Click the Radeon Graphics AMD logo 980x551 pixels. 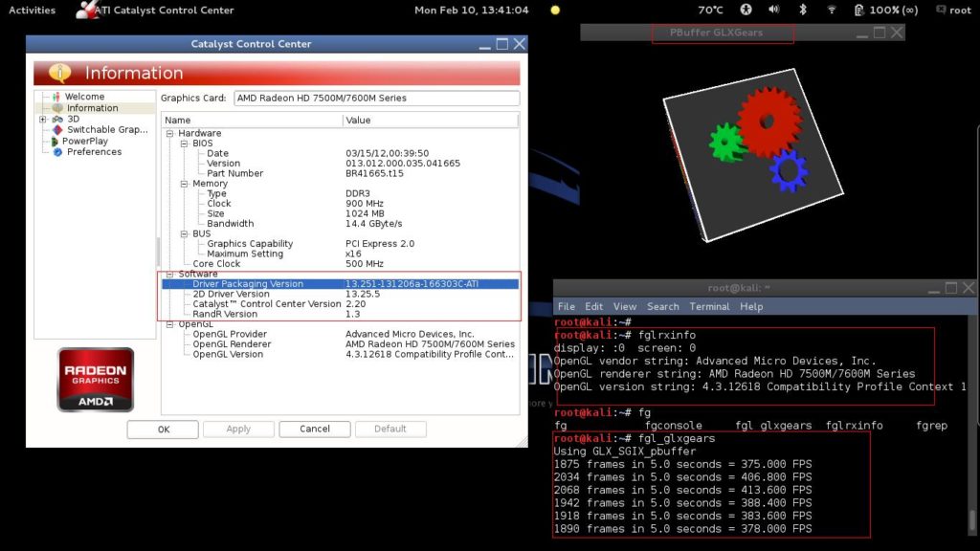pos(96,380)
